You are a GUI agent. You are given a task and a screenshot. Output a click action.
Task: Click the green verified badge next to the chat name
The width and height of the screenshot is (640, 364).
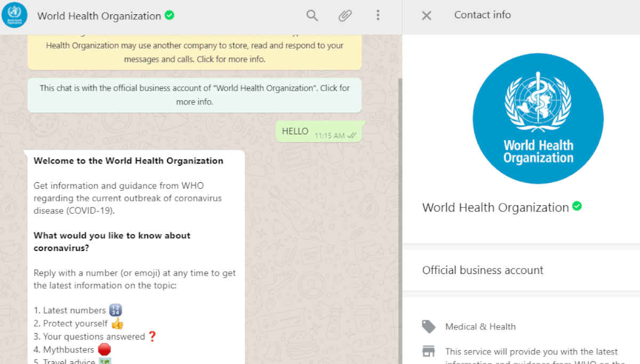169,15
